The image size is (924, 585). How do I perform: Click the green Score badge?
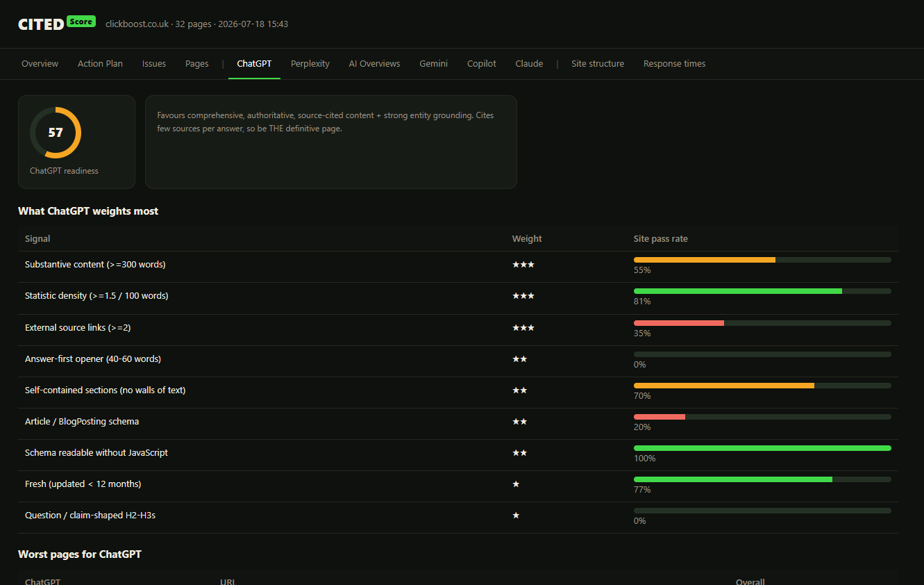[81, 22]
